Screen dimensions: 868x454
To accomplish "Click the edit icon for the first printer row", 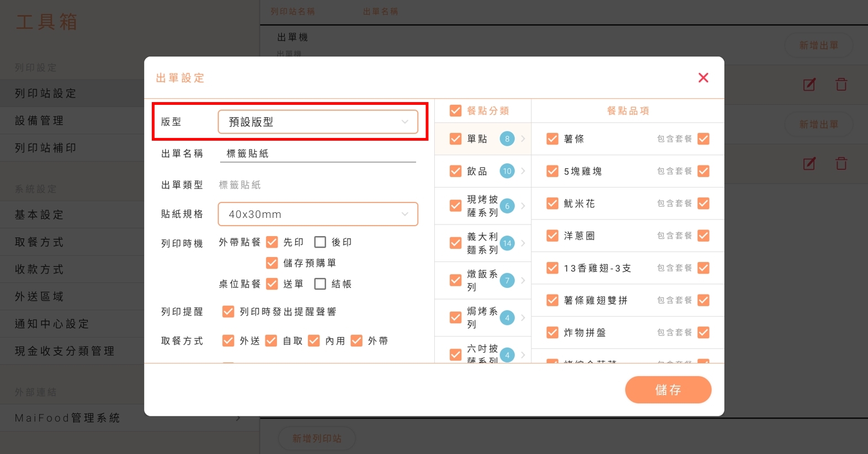I will (x=809, y=84).
